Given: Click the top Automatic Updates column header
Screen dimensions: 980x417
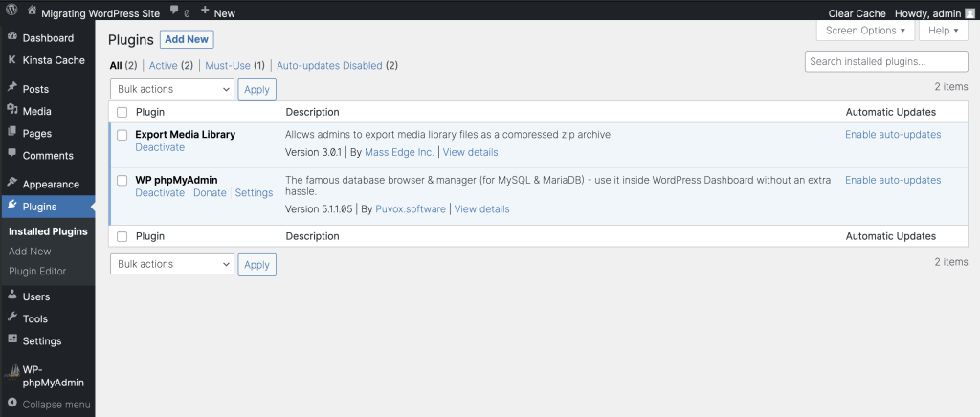Looking at the screenshot, I should (x=891, y=112).
